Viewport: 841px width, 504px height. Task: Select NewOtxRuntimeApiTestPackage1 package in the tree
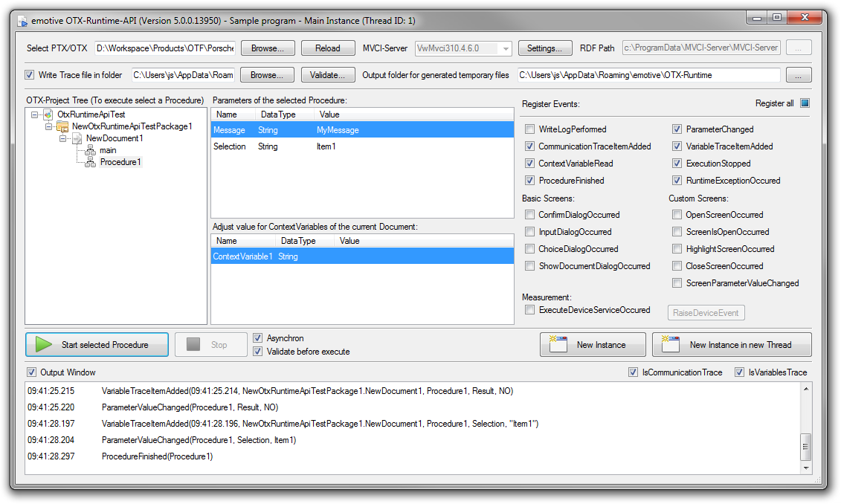(x=132, y=126)
